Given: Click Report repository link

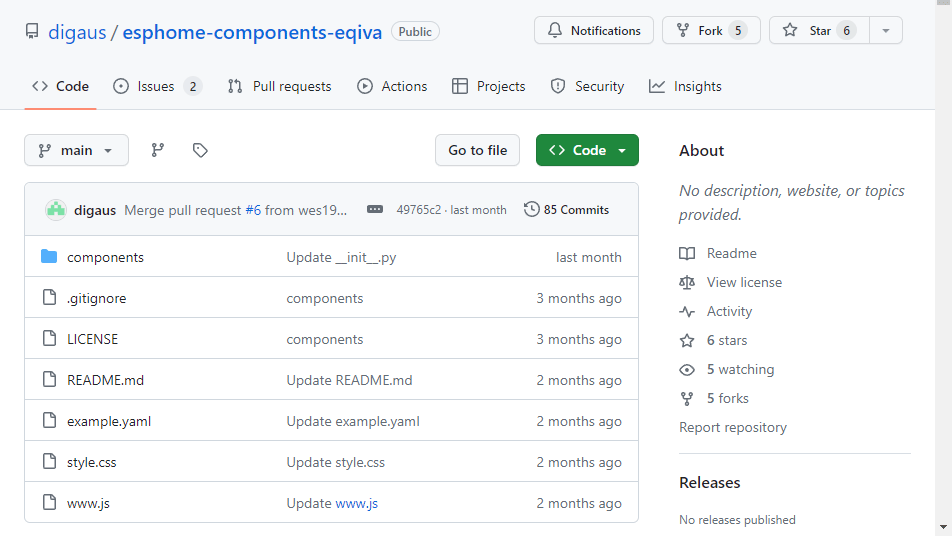Looking at the screenshot, I should coord(733,427).
